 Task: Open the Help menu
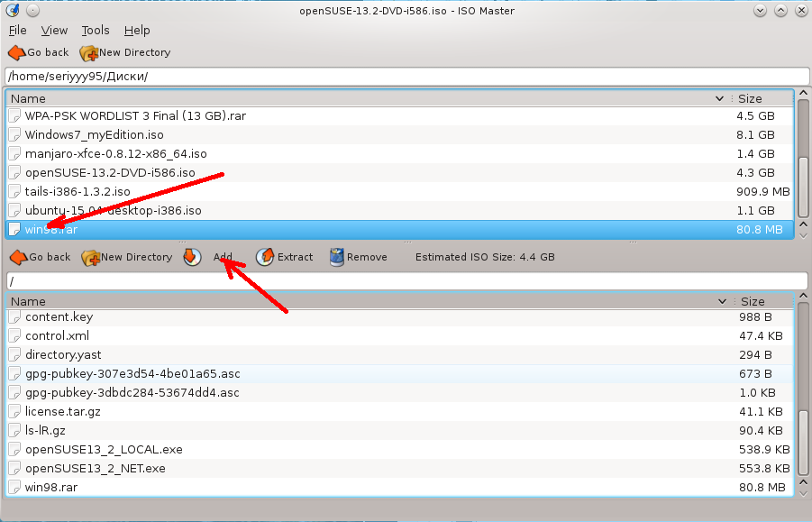click(137, 30)
